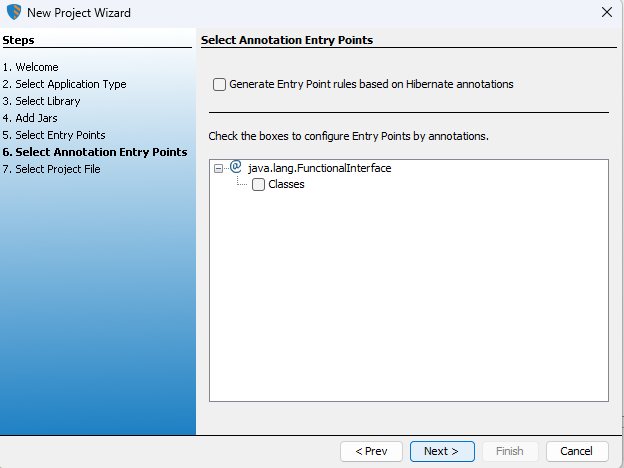This screenshot has width=624, height=468.
Task: Click step '7. Select Project File'
Action: (51, 169)
